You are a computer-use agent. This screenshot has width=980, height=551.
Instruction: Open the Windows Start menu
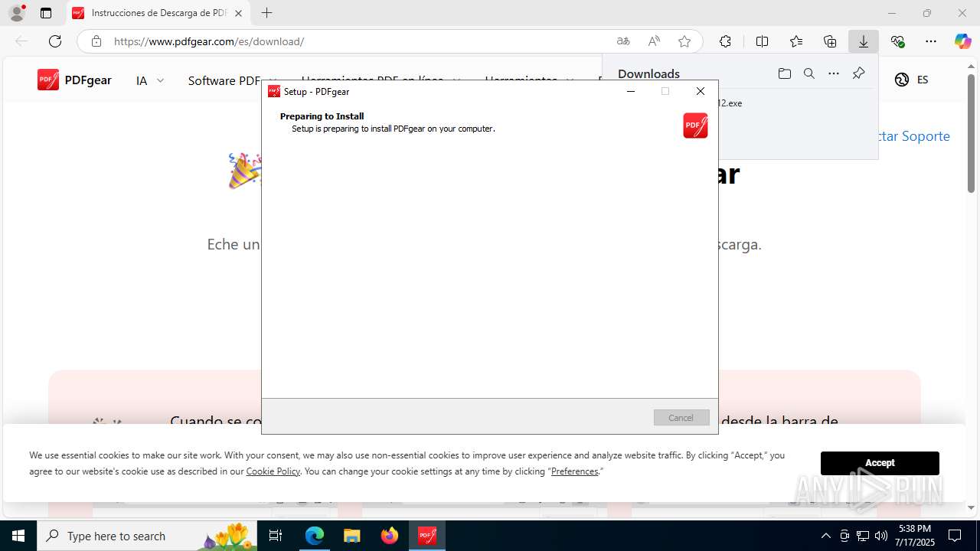tap(18, 536)
